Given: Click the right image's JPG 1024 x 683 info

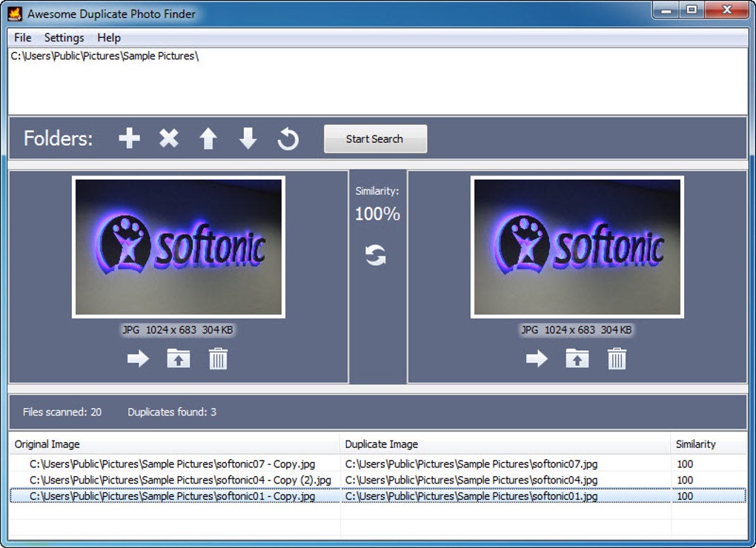Looking at the screenshot, I should click(x=577, y=330).
